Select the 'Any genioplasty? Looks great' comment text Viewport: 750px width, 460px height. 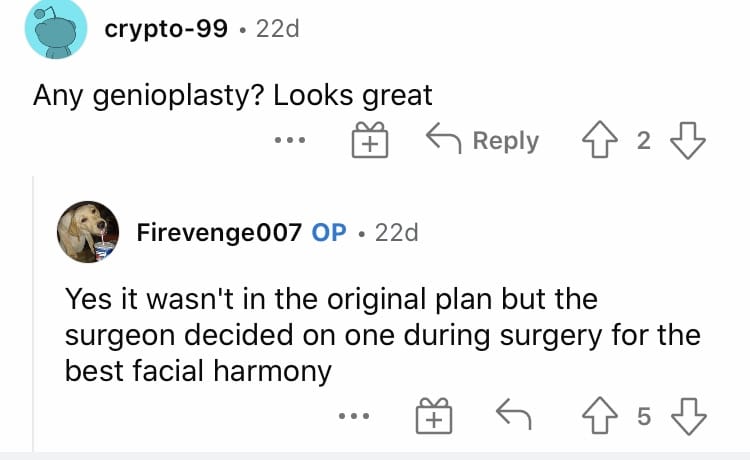(x=232, y=96)
